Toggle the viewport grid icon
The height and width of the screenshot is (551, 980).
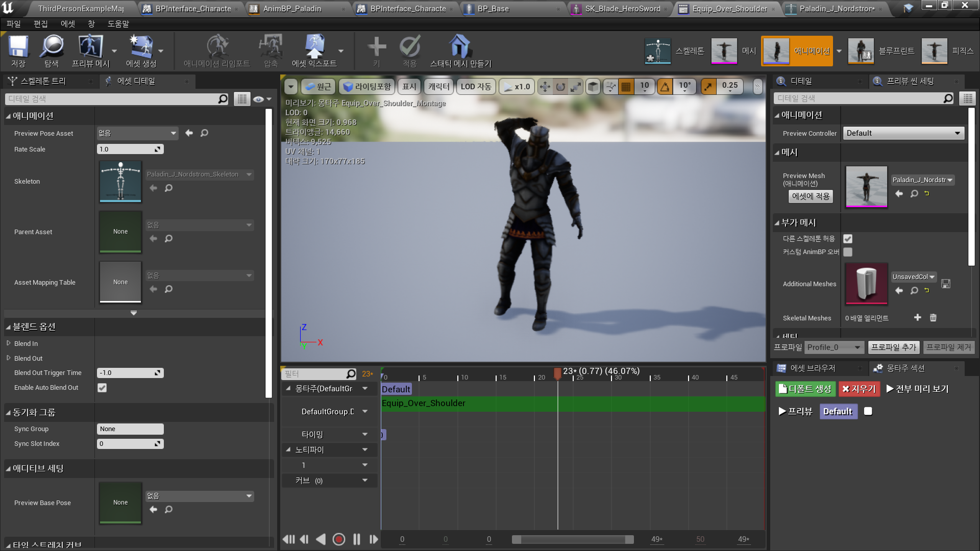[626, 86]
